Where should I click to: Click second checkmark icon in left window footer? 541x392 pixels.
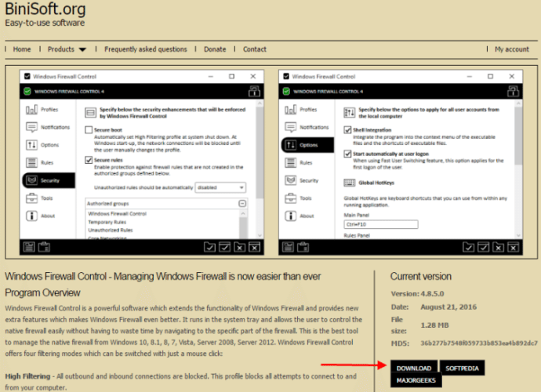(224, 247)
